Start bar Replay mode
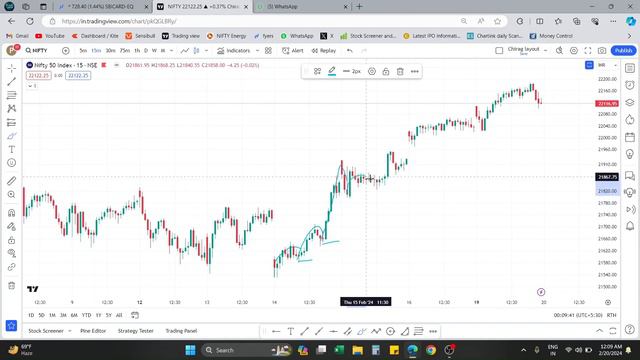 [x=324, y=51]
